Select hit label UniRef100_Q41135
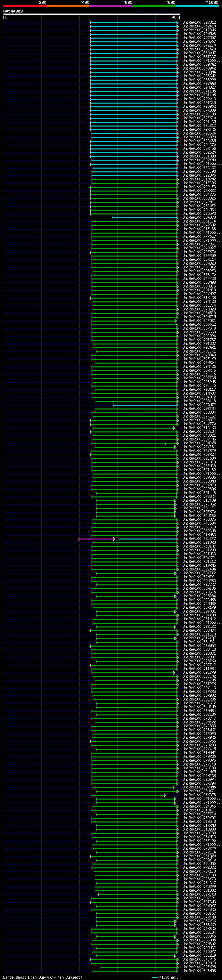Viewport: 222px width, 980px height. [199, 91]
